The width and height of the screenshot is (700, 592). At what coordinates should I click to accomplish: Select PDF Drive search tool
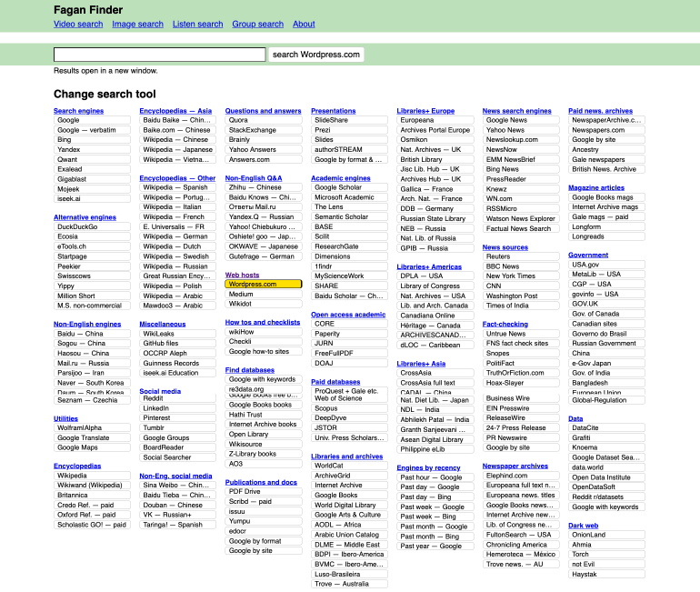(x=264, y=492)
